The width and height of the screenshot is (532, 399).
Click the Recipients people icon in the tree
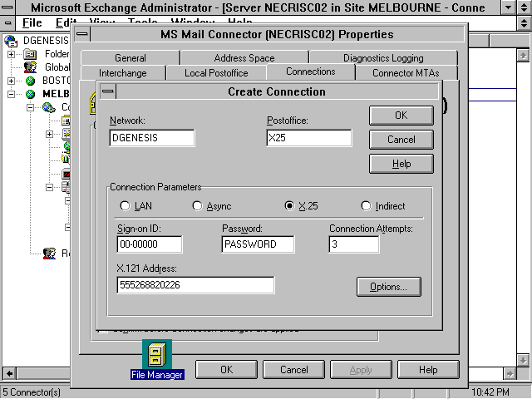click(50, 253)
